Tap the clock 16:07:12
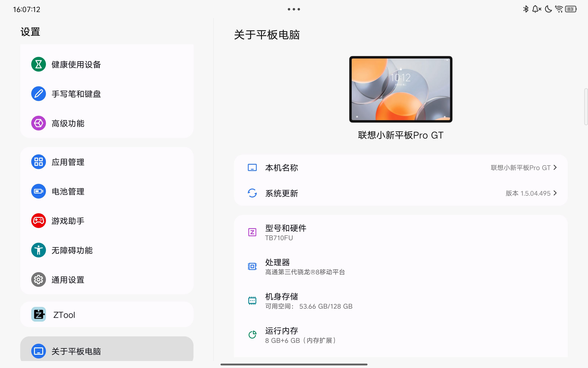The height and width of the screenshot is (368, 588). point(26,10)
